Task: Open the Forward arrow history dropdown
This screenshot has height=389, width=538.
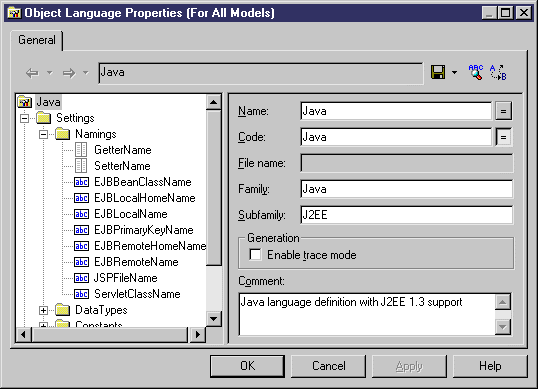Action: click(x=86, y=73)
